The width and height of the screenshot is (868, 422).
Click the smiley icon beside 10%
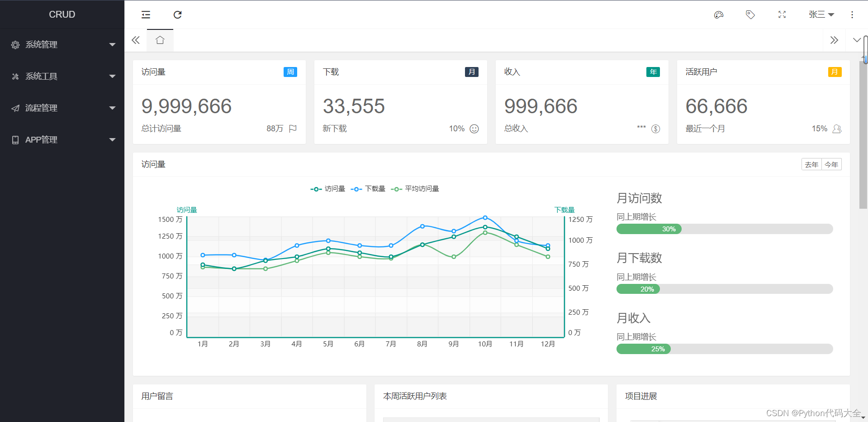(x=474, y=129)
